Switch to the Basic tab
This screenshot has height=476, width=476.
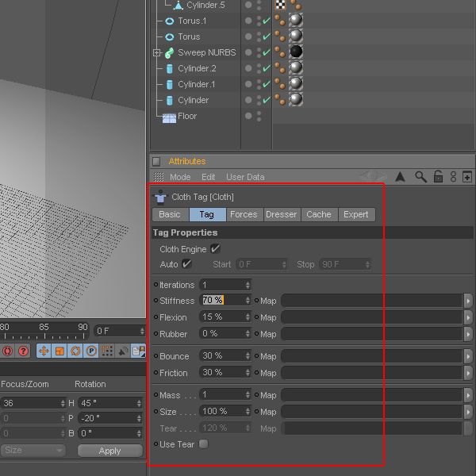click(171, 215)
